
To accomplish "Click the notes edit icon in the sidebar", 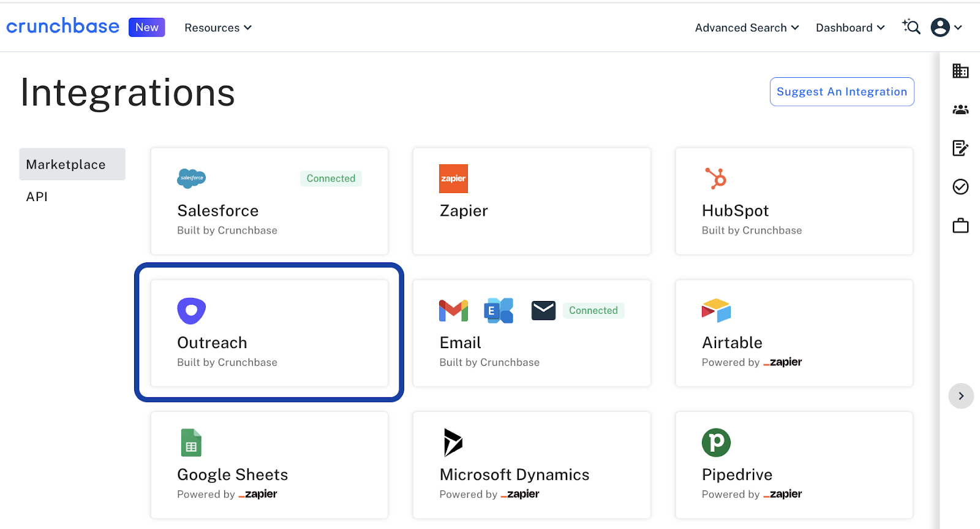I will pos(960,148).
